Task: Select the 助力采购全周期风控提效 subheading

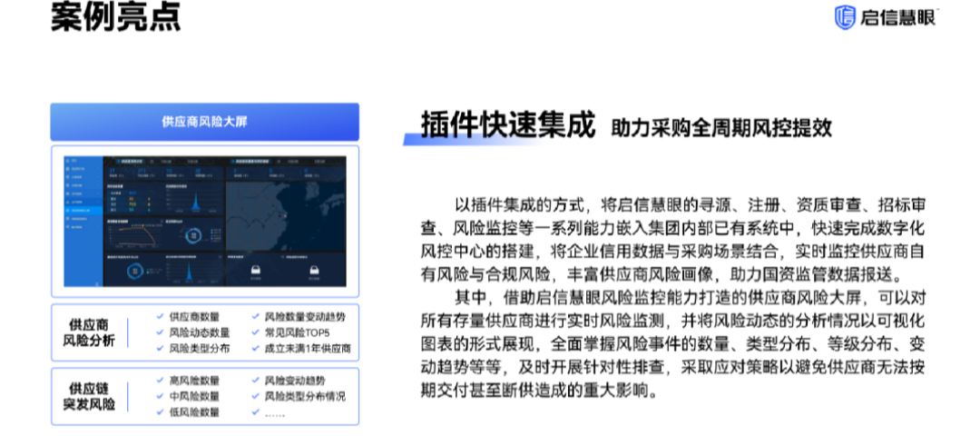Action: [722, 128]
